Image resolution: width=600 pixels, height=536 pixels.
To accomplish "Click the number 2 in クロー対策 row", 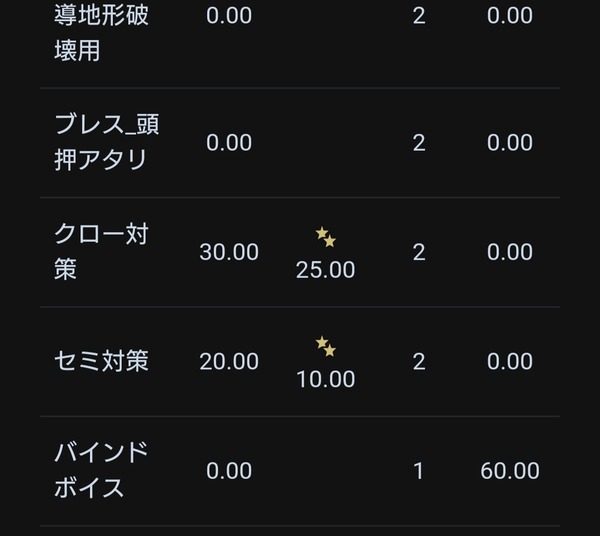I will click(x=419, y=252).
